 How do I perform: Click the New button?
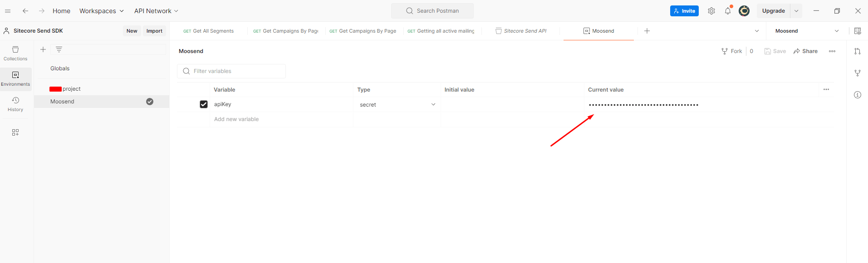click(132, 31)
